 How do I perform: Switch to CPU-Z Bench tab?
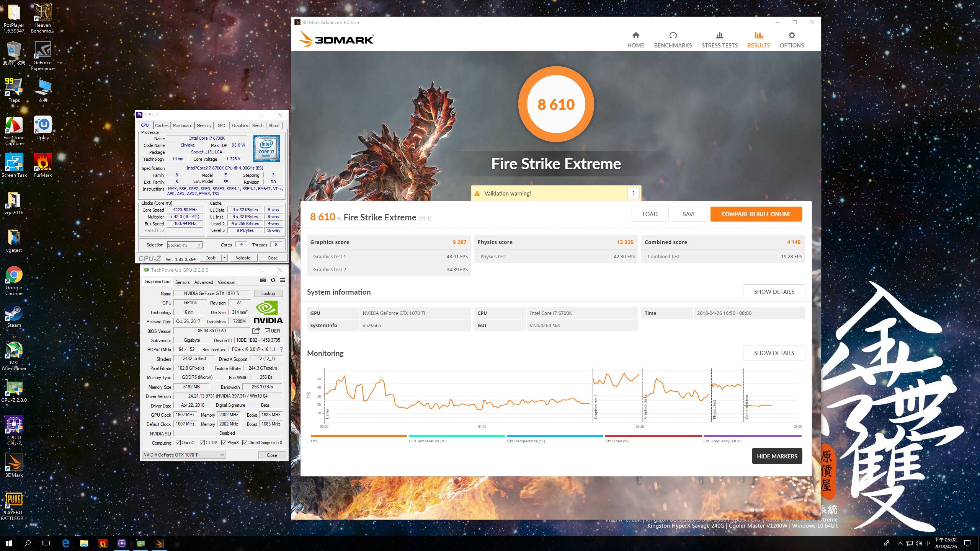258,126
